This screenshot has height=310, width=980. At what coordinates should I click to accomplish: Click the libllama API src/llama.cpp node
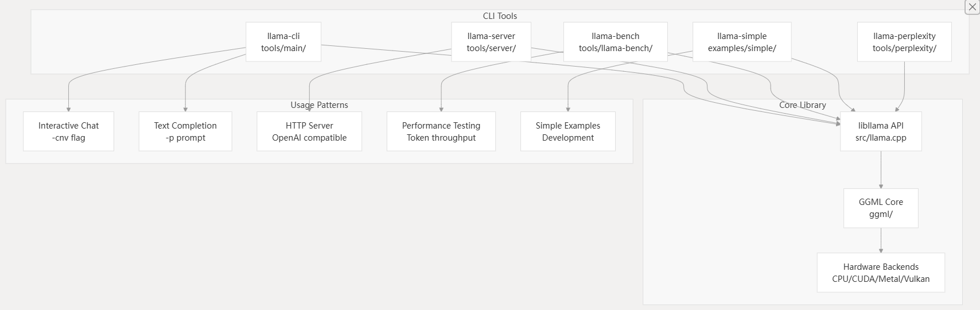[x=881, y=131]
